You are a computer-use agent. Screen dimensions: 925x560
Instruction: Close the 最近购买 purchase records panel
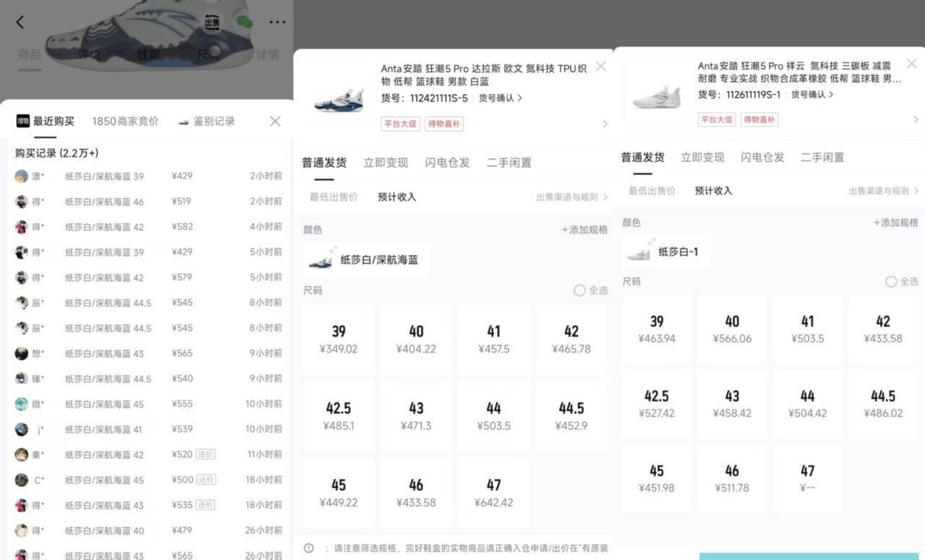275,121
